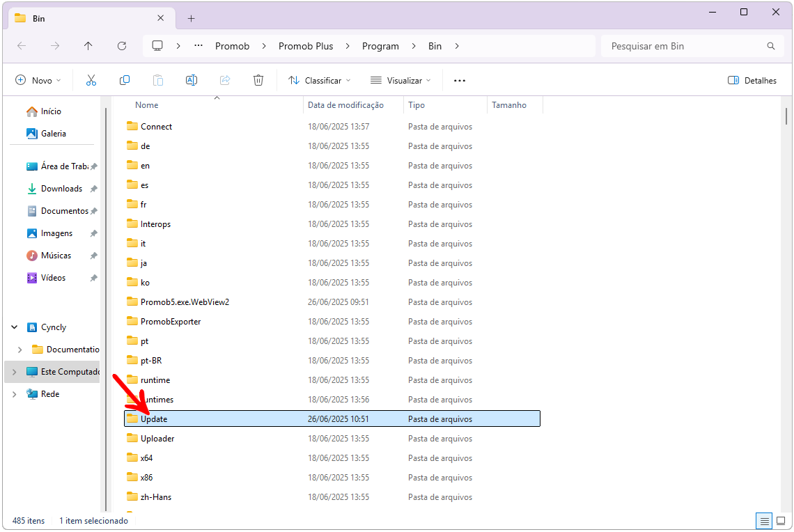The image size is (794, 532).
Task: Sort by Nome column header
Action: tap(147, 105)
